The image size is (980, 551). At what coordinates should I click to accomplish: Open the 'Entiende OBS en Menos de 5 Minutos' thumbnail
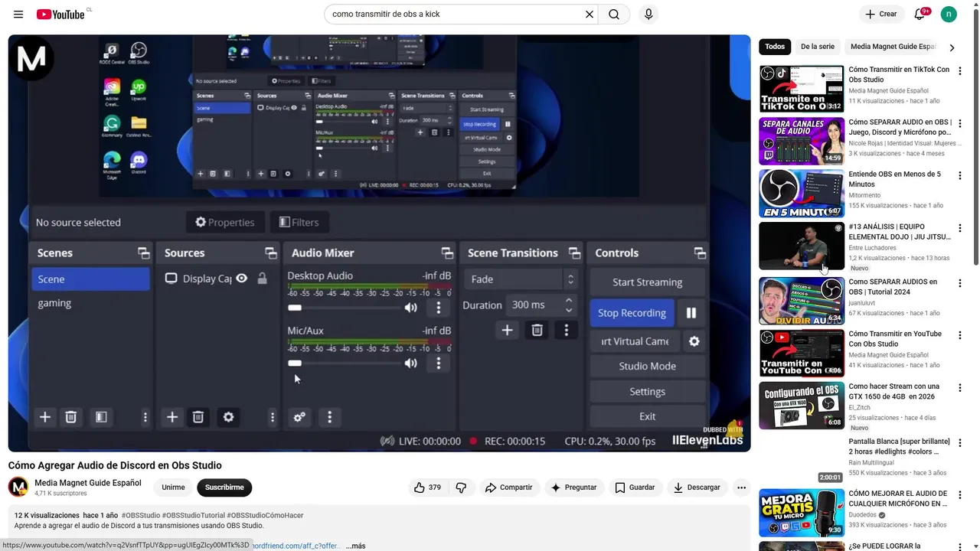(802, 194)
